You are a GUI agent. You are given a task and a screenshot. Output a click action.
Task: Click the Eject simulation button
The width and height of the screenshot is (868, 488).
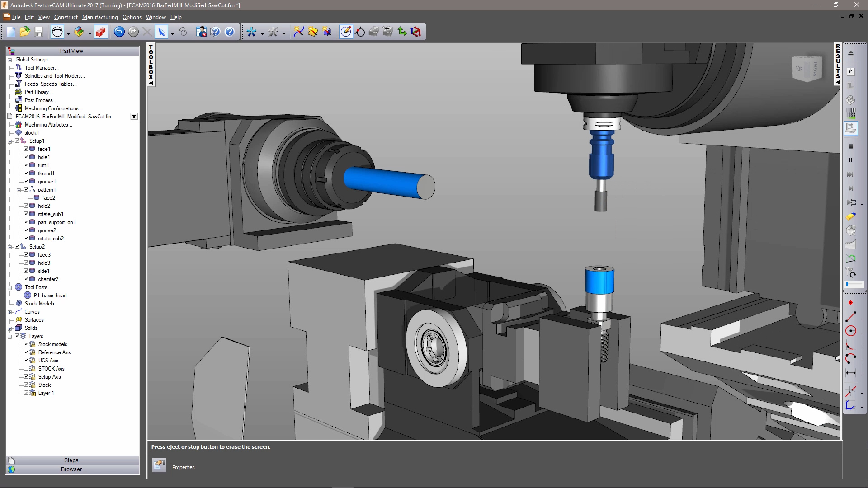tap(850, 53)
